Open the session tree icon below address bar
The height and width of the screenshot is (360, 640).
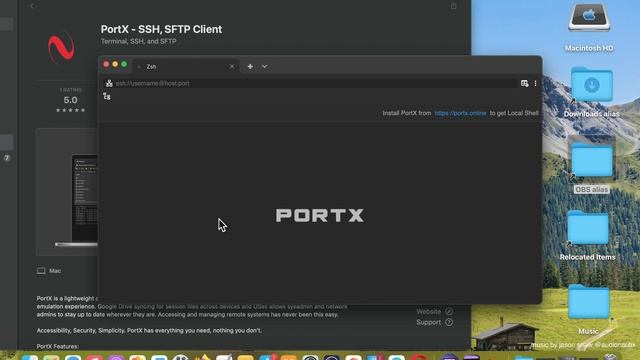107,96
